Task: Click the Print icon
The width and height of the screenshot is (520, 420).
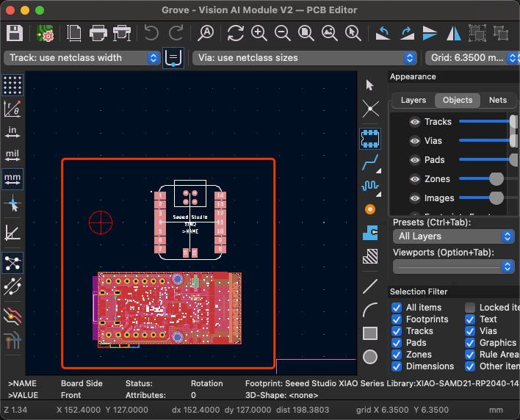Action: [98, 33]
